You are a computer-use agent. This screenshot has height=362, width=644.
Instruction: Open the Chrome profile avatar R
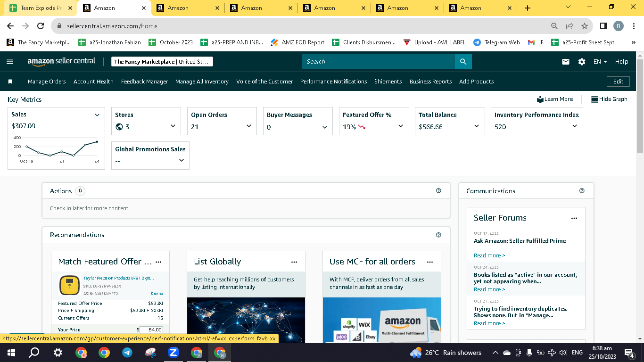[619, 26]
